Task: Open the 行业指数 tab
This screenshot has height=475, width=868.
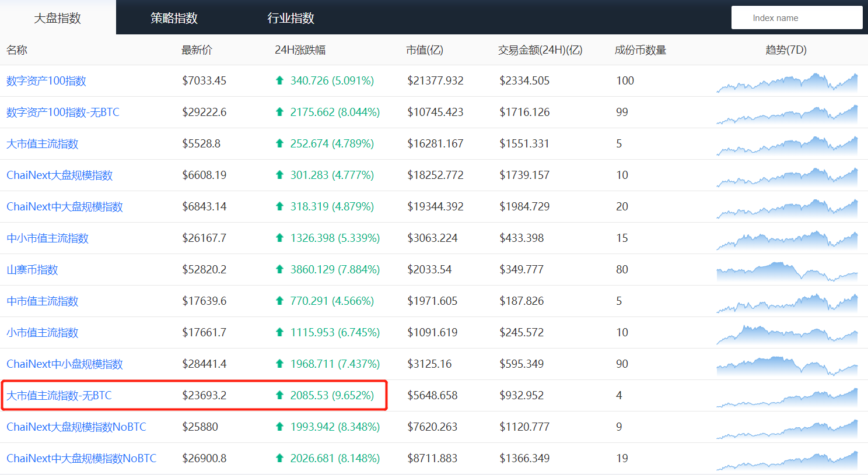Action: point(290,18)
